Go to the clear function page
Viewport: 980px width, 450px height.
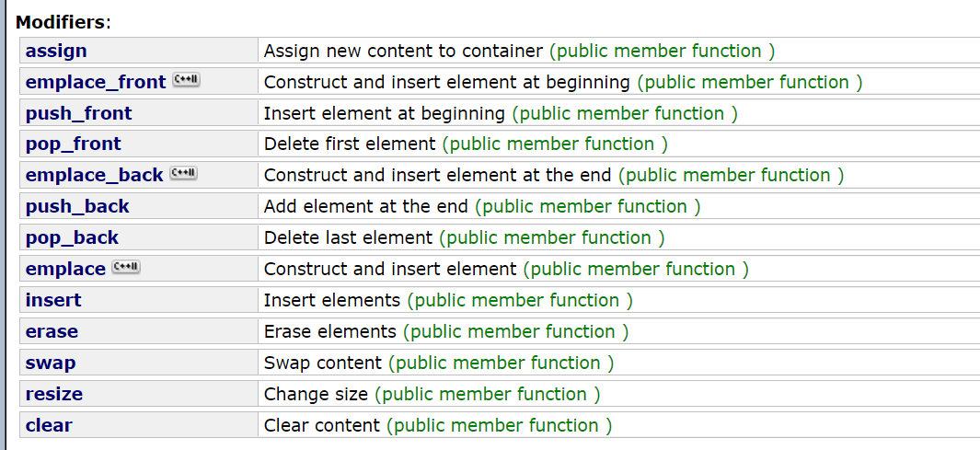[x=49, y=425]
